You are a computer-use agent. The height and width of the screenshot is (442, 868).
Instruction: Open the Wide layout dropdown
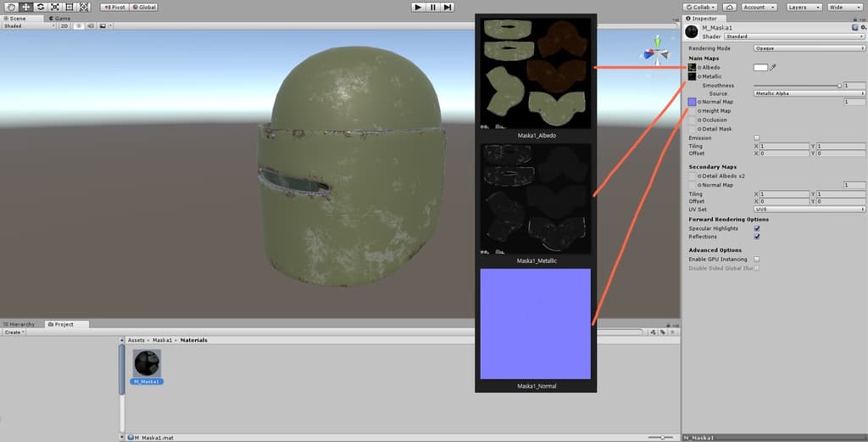click(x=845, y=7)
